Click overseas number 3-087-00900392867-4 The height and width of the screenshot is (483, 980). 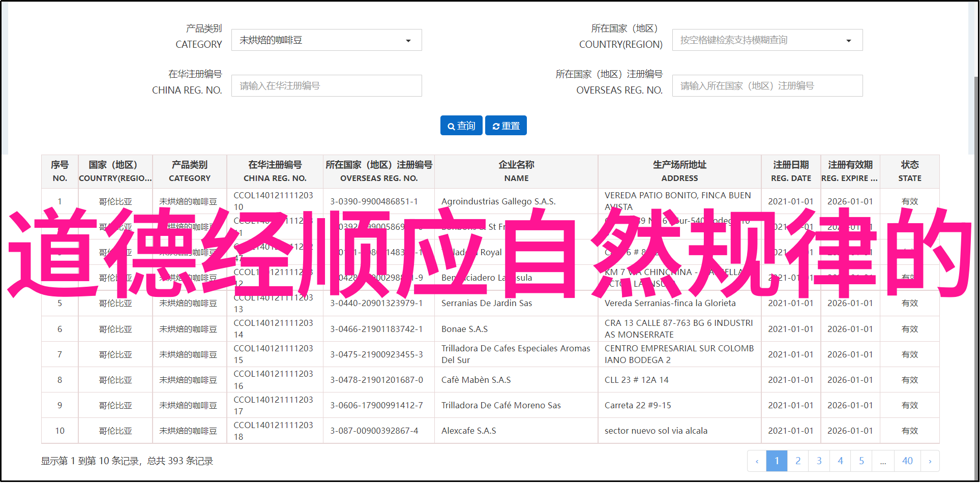click(374, 431)
